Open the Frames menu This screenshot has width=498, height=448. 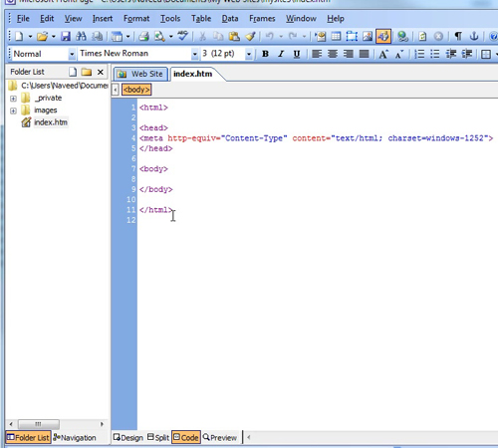[262, 19]
